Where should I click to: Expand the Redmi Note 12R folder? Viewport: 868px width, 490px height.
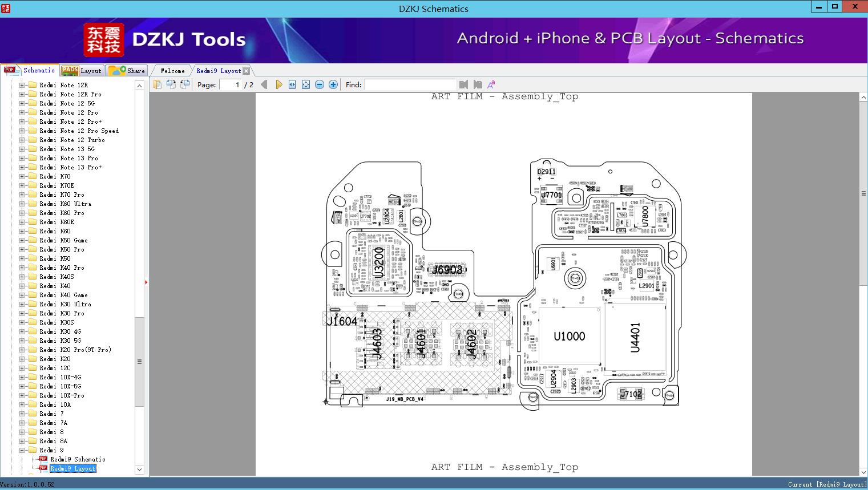tap(22, 85)
